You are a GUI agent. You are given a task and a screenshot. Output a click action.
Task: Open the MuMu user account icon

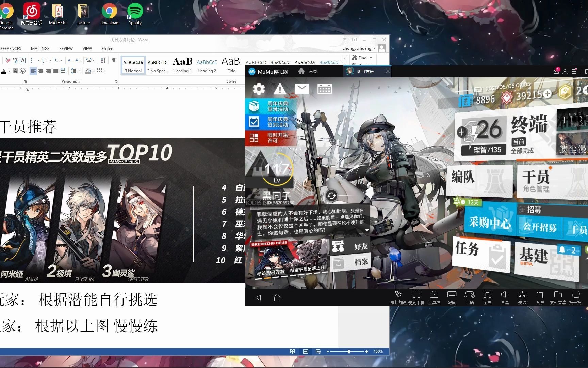pos(565,72)
